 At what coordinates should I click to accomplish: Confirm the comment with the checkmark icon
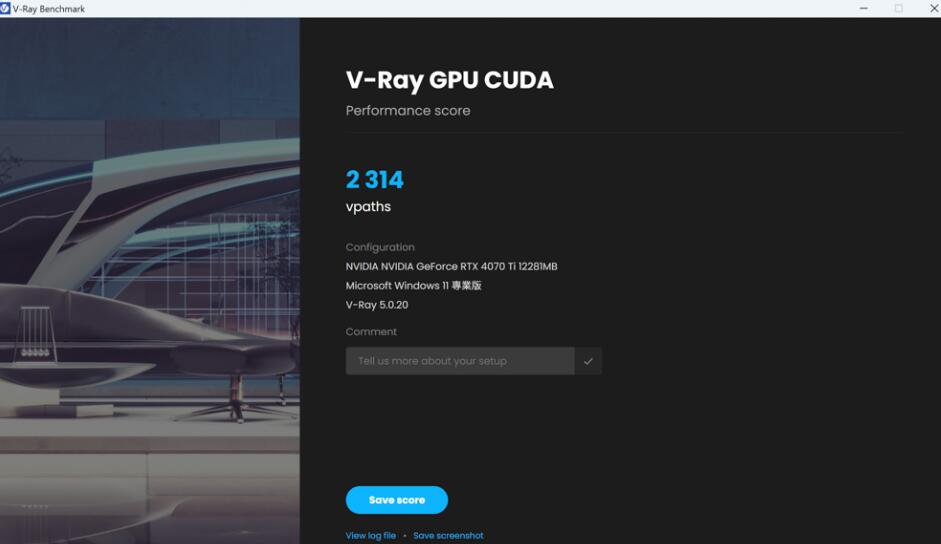pyautogui.click(x=588, y=361)
